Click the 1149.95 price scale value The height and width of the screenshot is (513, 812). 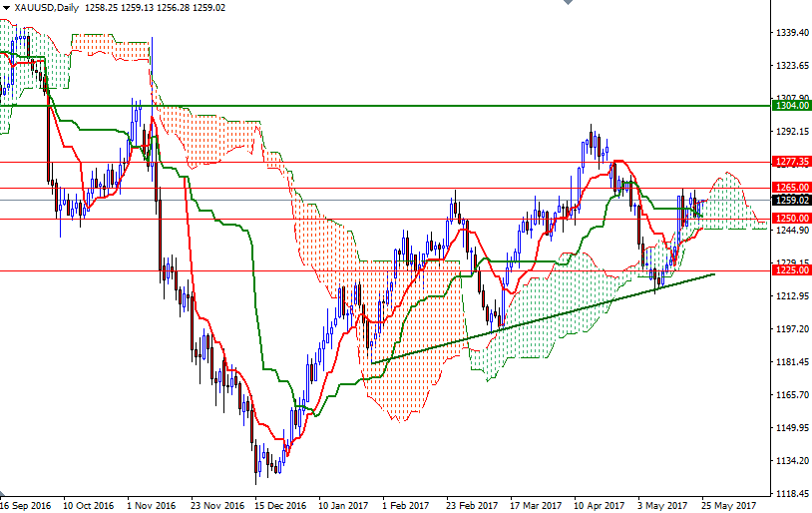click(x=792, y=427)
